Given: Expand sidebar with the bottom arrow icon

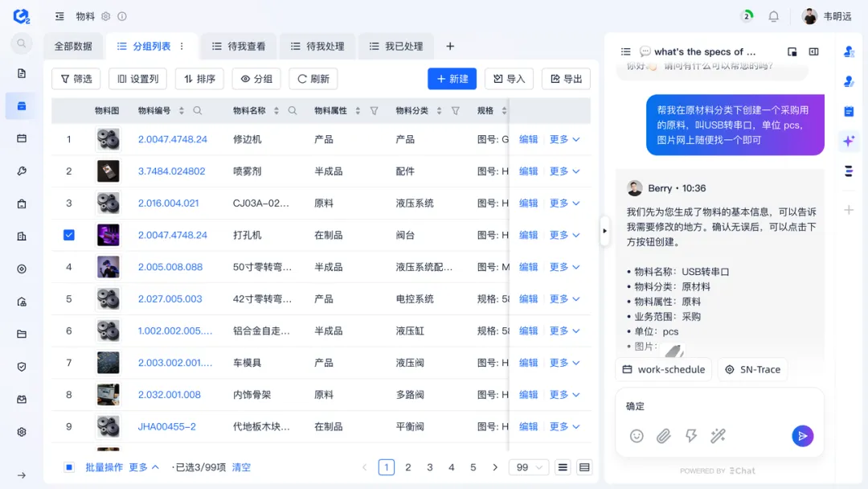Looking at the screenshot, I should tap(22, 475).
